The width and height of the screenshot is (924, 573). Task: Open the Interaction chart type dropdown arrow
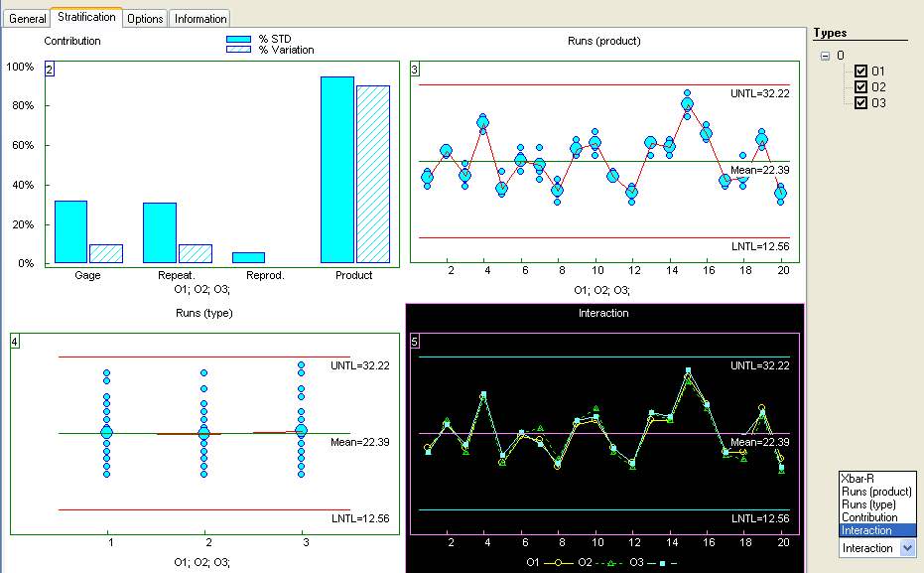click(x=907, y=548)
